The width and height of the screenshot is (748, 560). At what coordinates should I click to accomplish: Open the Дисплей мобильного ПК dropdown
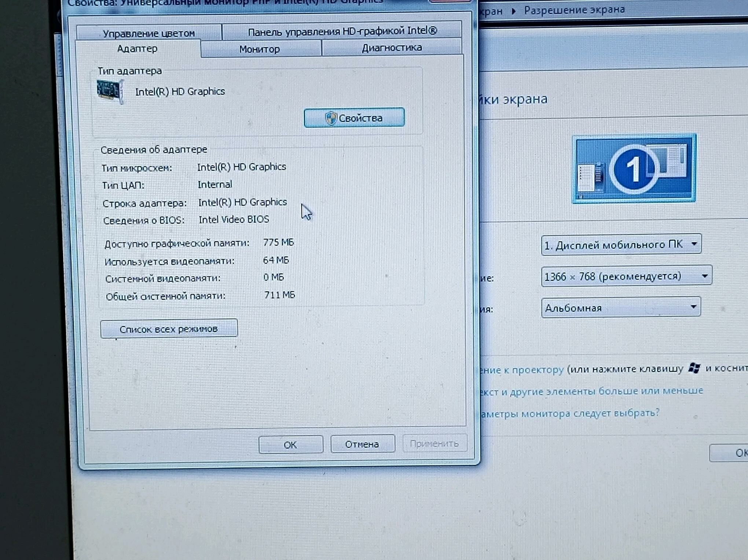point(621,244)
